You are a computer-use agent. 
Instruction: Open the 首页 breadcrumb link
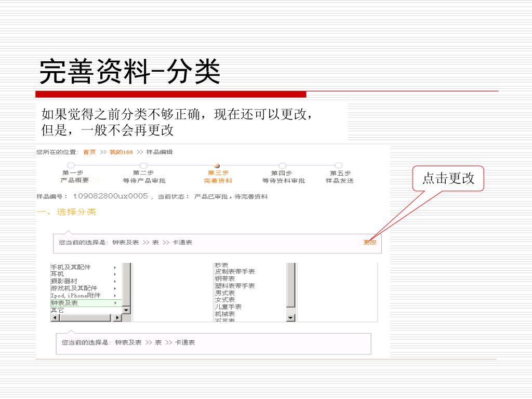point(89,152)
